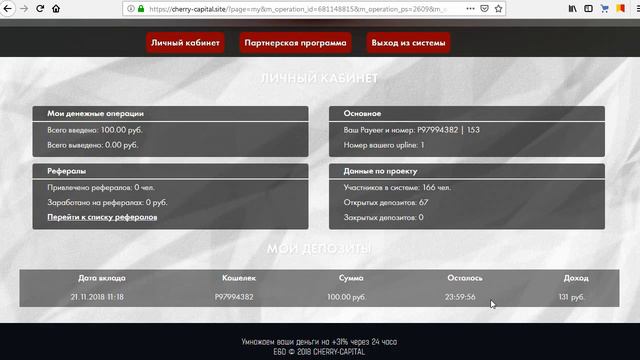Click wallet P97994382 in deposits table

point(234,297)
